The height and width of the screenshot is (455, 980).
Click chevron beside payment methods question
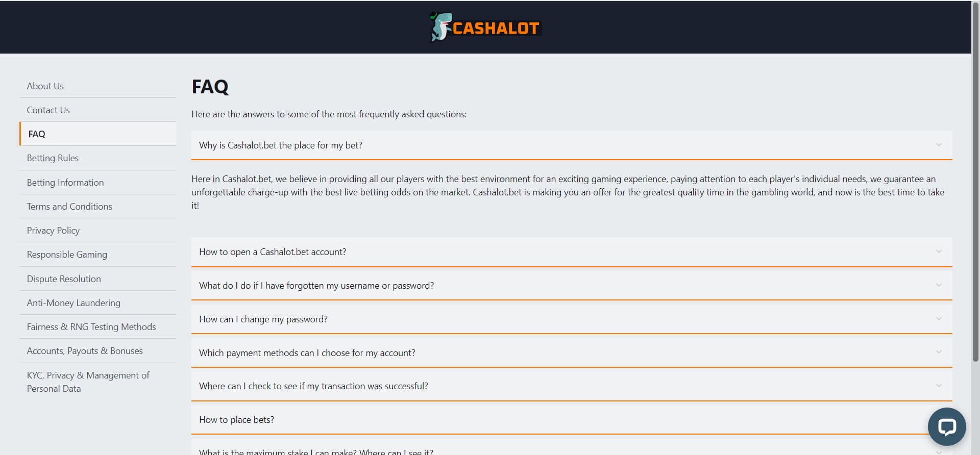939,352
